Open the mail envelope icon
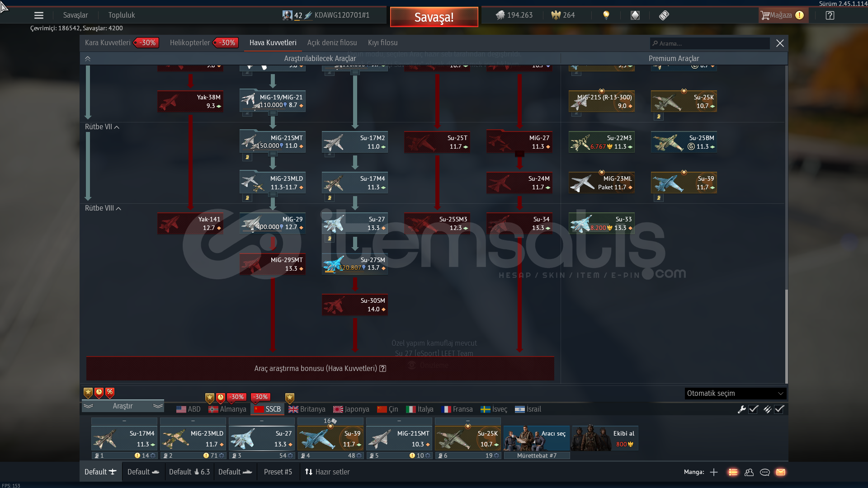This screenshot has height=488, width=868. (x=781, y=472)
